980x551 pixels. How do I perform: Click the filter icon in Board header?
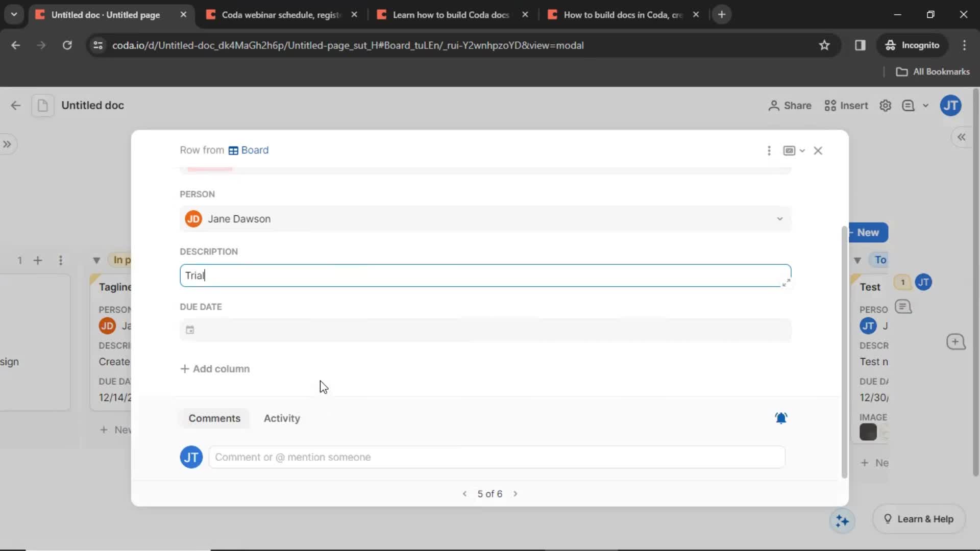click(x=96, y=260)
